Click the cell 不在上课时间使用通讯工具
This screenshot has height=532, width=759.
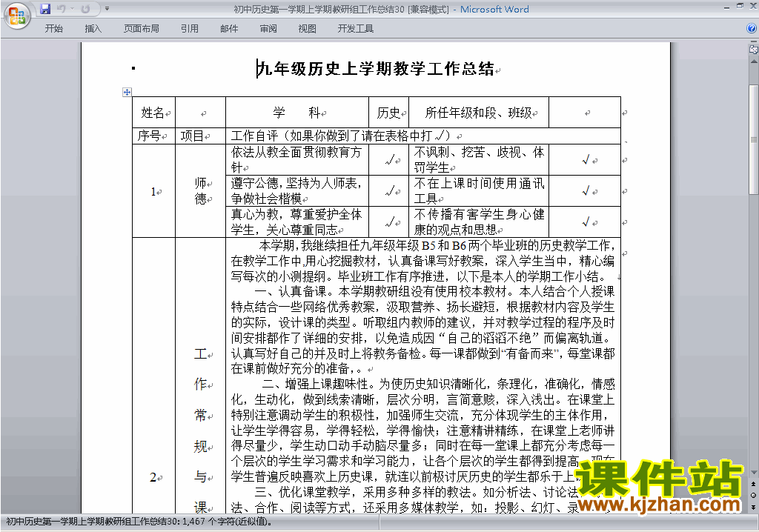click(479, 190)
